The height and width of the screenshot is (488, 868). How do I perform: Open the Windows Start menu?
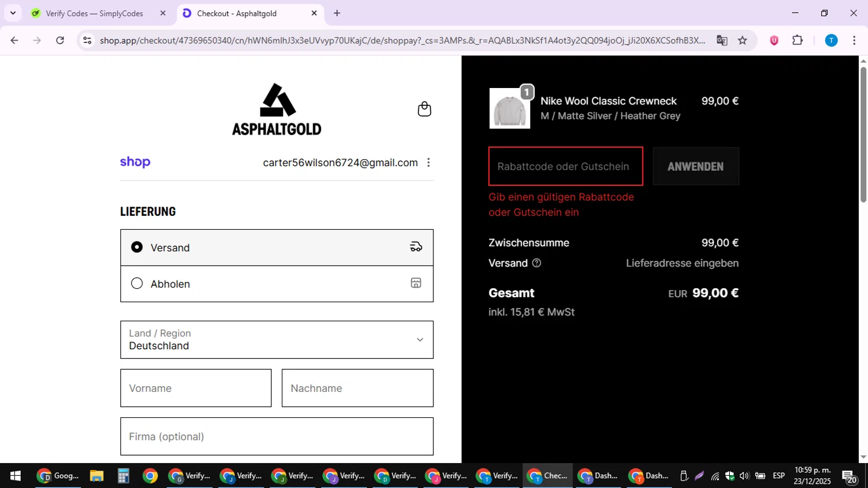click(16, 476)
